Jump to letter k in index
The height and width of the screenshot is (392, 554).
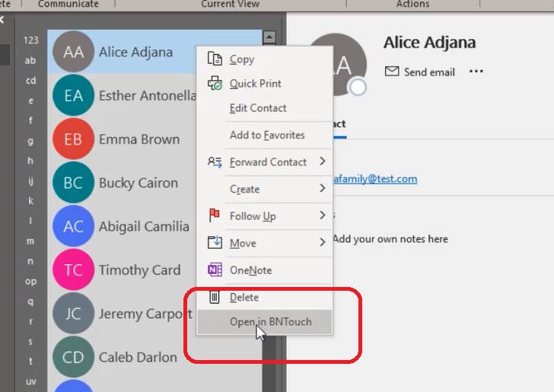pyautogui.click(x=30, y=201)
